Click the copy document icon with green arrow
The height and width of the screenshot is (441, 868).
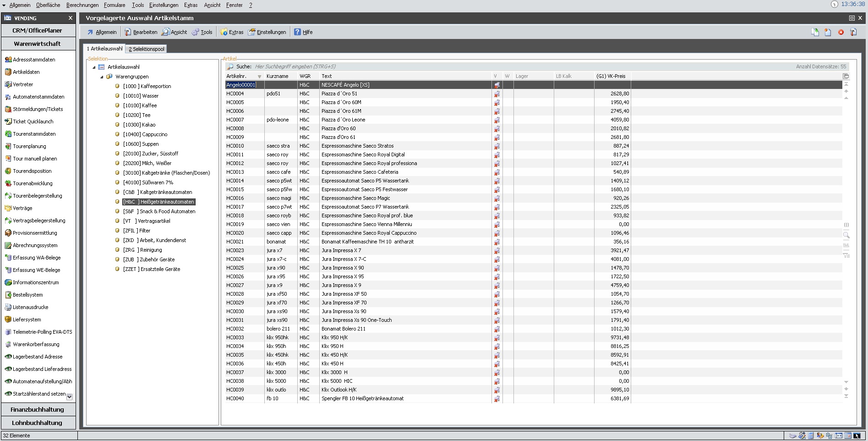(815, 32)
